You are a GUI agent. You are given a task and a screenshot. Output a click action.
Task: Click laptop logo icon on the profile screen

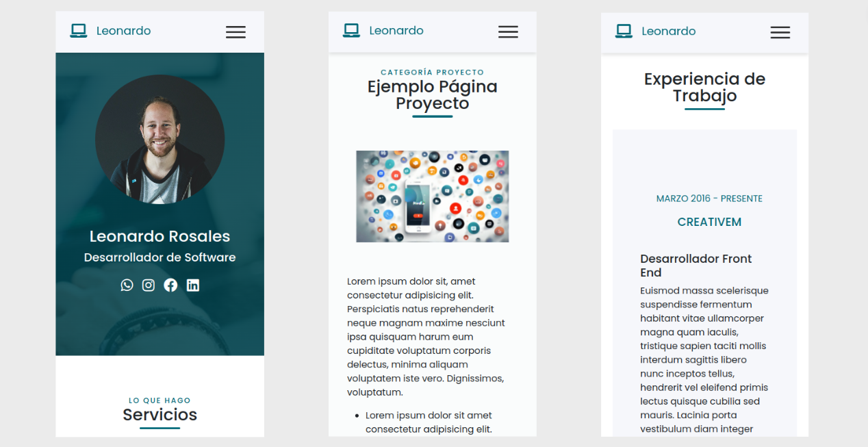79,31
